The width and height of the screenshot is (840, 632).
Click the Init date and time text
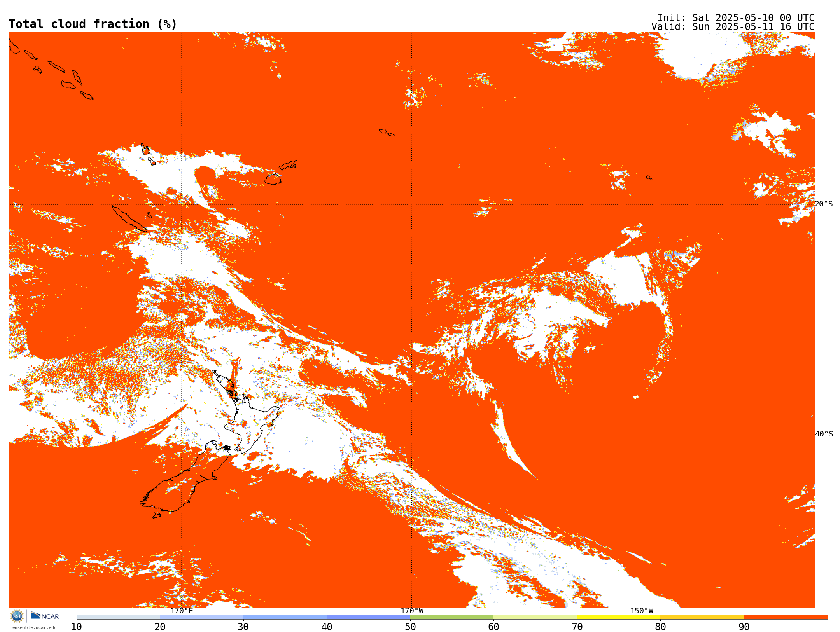pyautogui.click(x=735, y=18)
